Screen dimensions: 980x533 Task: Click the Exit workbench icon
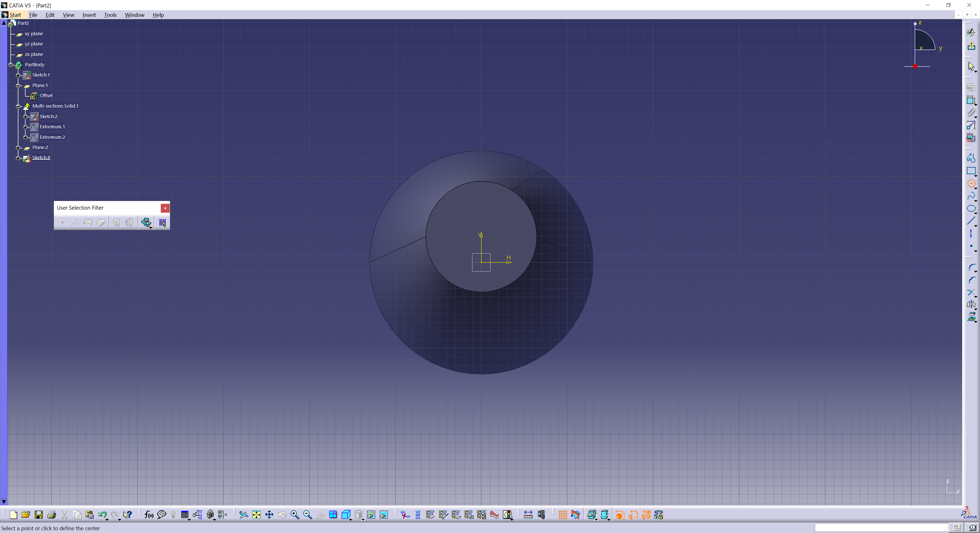click(x=971, y=46)
